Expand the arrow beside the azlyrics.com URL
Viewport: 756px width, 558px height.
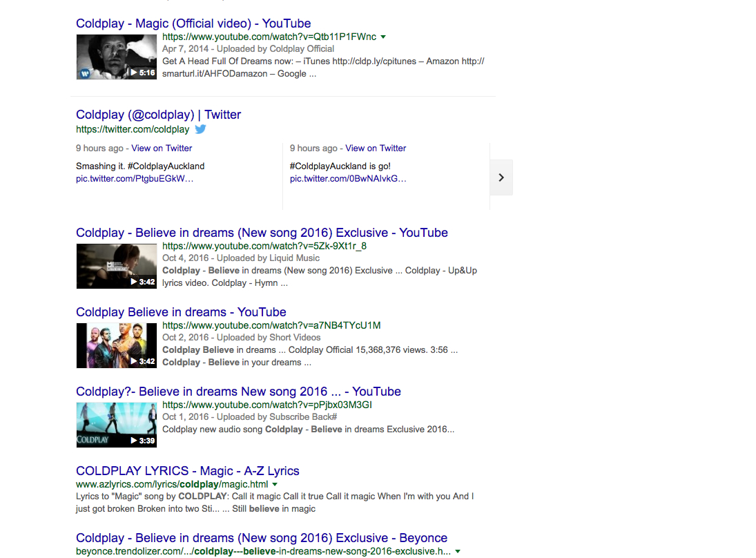point(275,484)
